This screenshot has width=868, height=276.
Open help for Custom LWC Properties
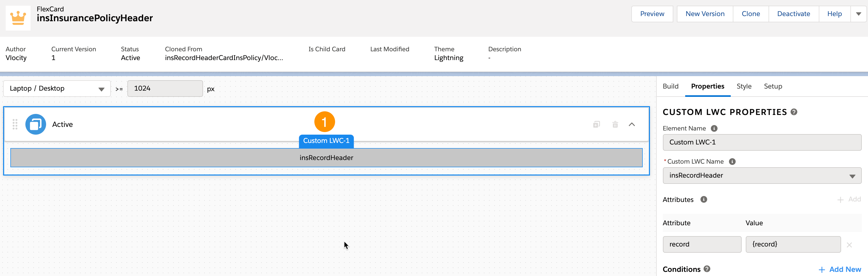[794, 112]
